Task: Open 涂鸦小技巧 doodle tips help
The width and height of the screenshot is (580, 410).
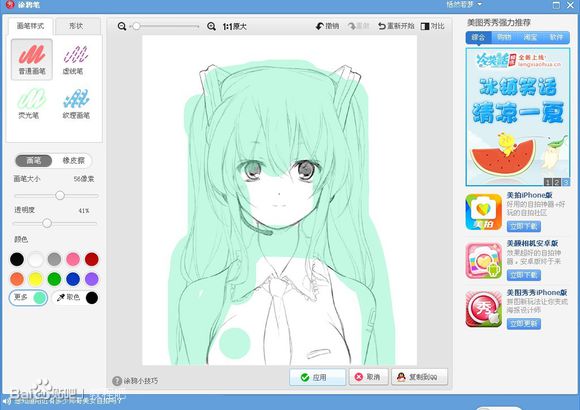Action: point(135,381)
